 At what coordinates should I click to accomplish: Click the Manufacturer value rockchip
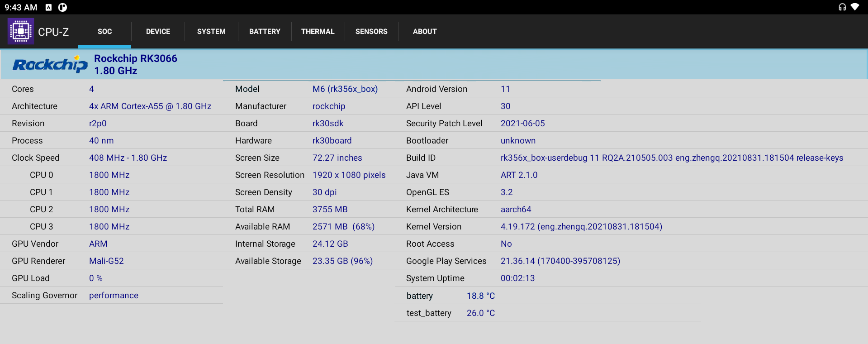pyautogui.click(x=329, y=106)
